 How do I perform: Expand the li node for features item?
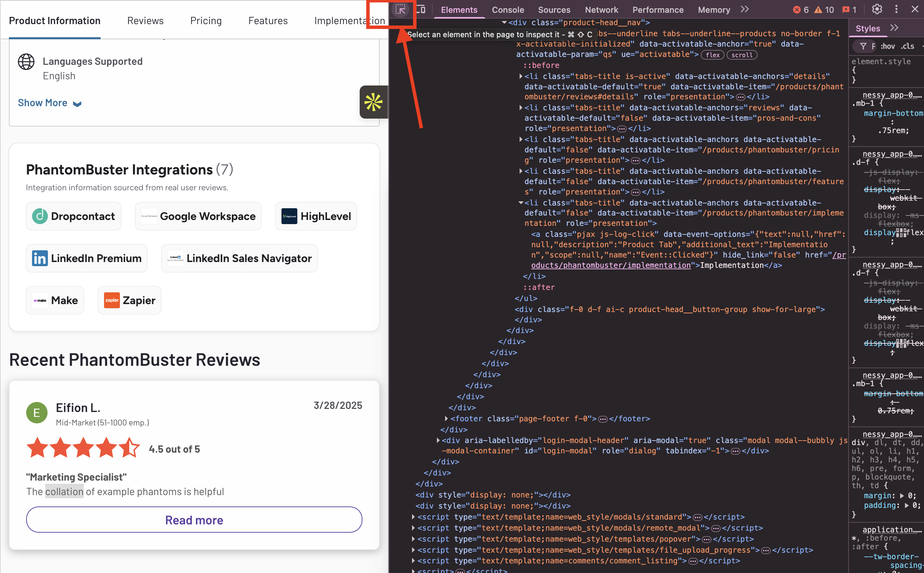click(521, 171)
